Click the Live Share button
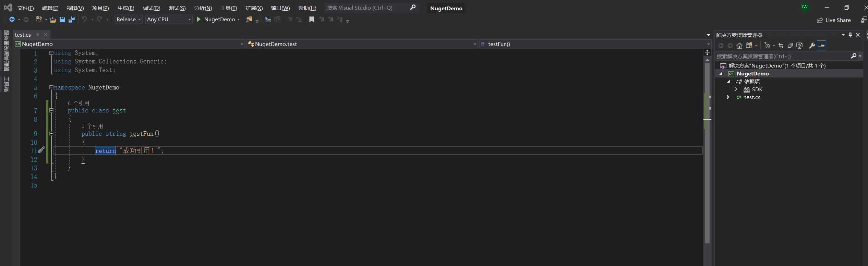This screenshot has width=868, height=266. click(x=834, y=20)
